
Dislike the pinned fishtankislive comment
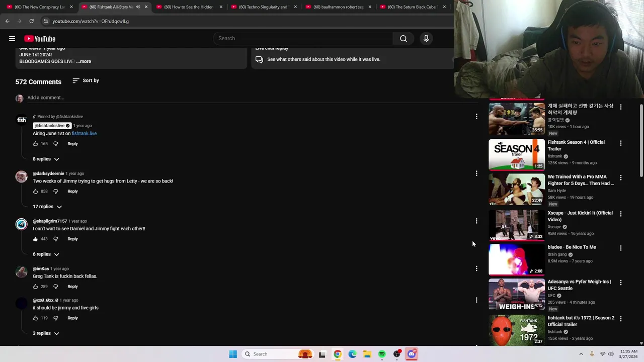[56, 144]
